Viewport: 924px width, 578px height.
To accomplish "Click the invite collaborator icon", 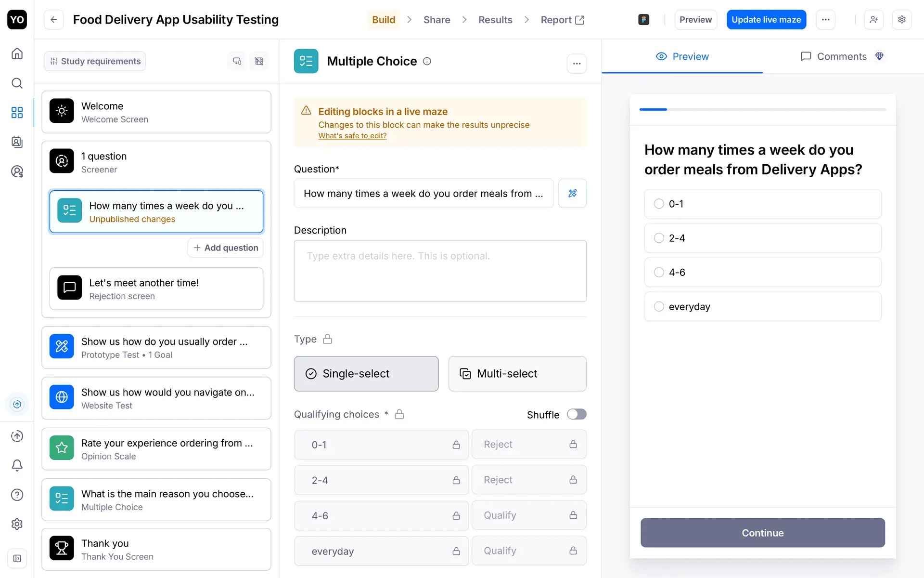I will click(873, 20).
